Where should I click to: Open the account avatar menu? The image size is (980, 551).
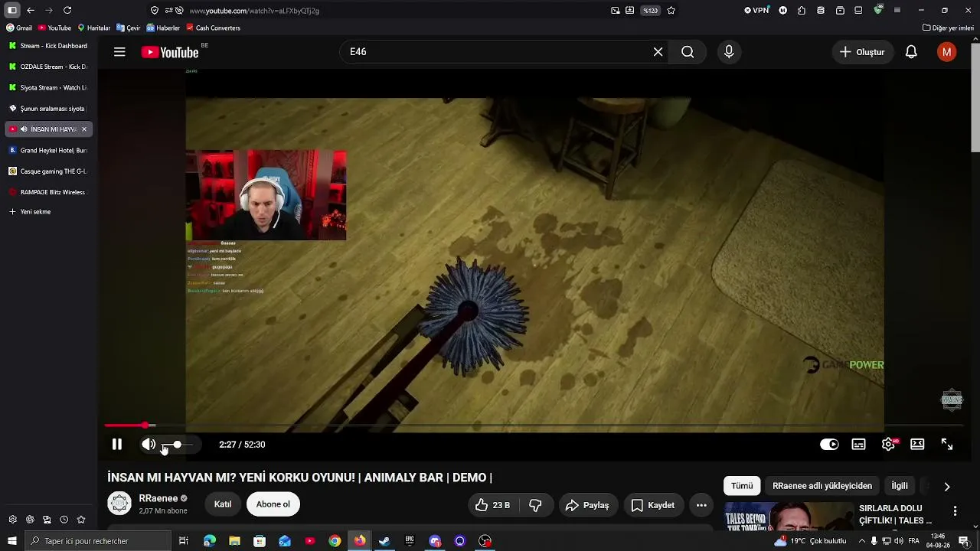click(947, 52)
